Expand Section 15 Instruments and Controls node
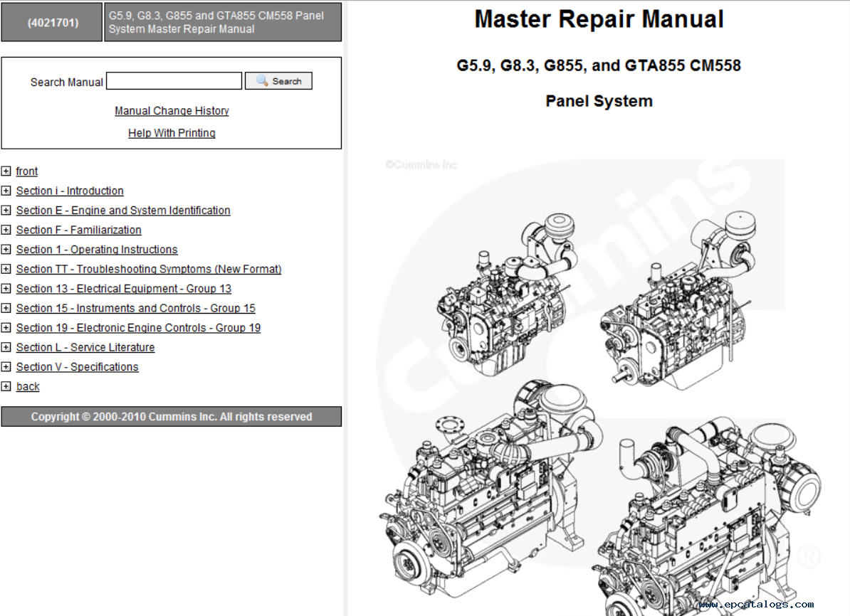Viewport: 850px width, 616px height. pos(6,308)
